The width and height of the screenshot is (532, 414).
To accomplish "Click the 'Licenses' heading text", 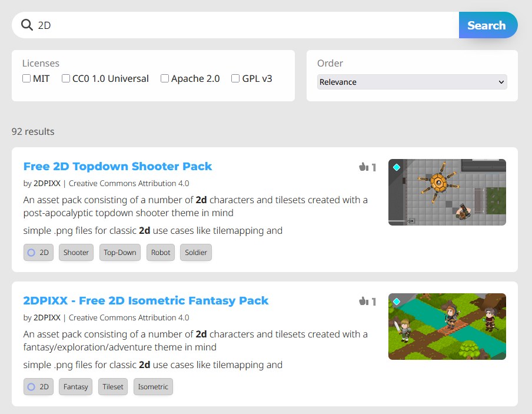I will click(41, 63).
